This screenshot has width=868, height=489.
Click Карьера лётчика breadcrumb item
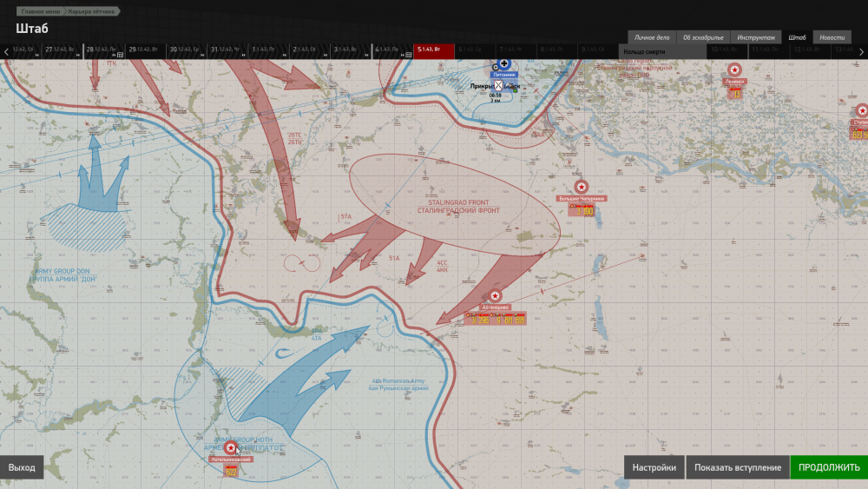click(x=91, y=11)
